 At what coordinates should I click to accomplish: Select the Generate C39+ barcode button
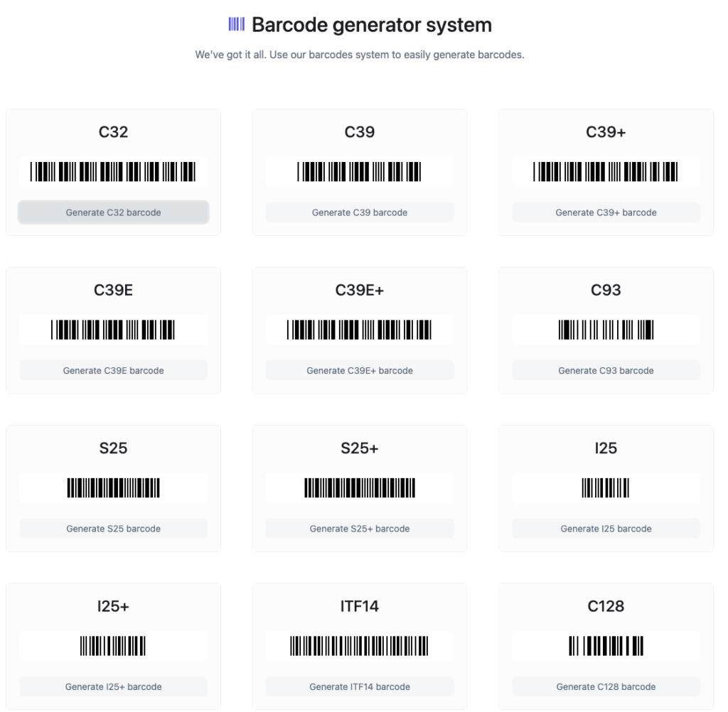[x=606, y=212]
